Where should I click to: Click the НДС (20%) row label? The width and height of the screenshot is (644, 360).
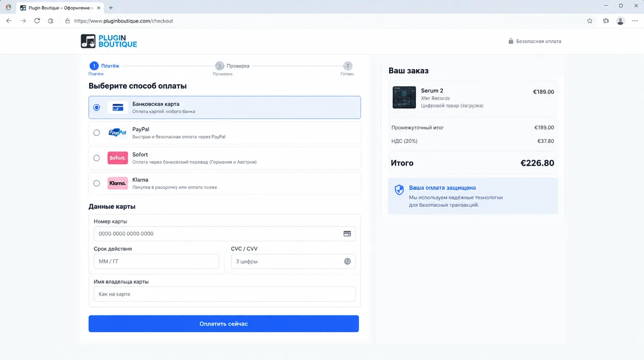(x=404, y=141)
